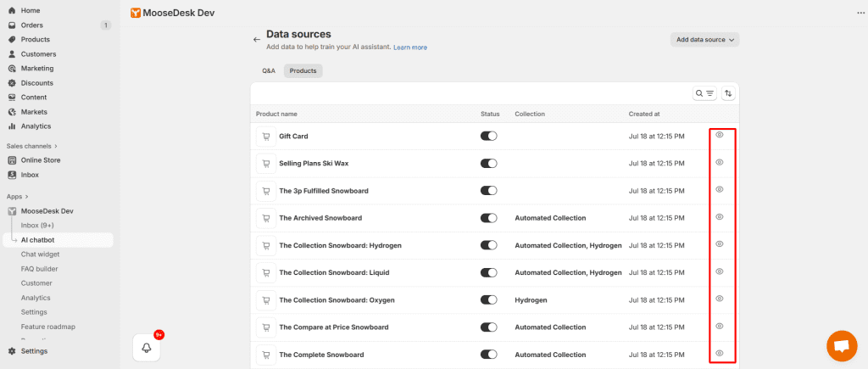Click 'Automated Collection, Hydrogen' in Hydrogen snowboard row
The width and height of the screenshot is (868, 369).
point(568,245)
